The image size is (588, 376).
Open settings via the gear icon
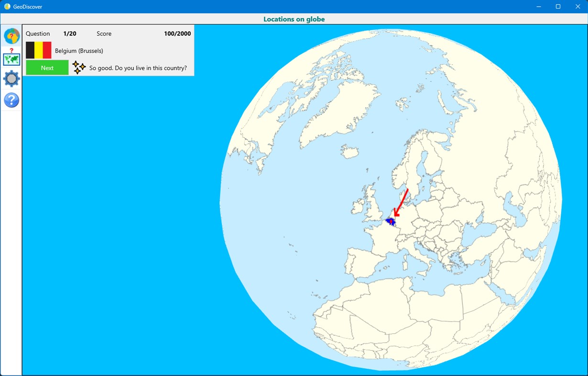pyautogui.click(x=11, y=78)
